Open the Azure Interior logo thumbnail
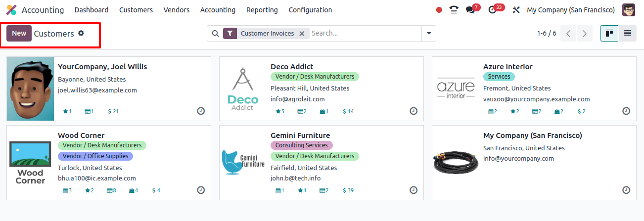This screenshot has height=221, width=644. click(x=456, y=88)
